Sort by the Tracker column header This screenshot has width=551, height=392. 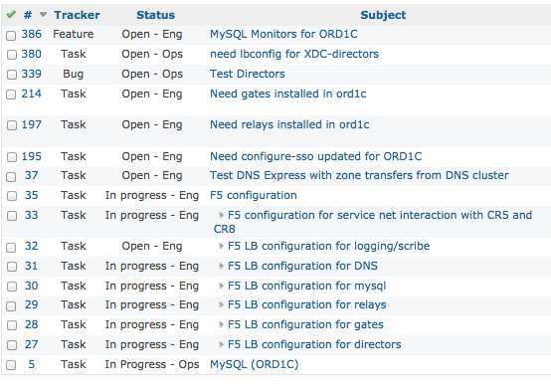pyautogui.click(x=77, y=15)
